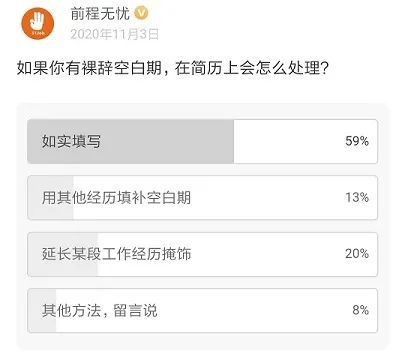Choose the option 用其他经历填补空白期

pyautogui.click(x=202, y=198)
